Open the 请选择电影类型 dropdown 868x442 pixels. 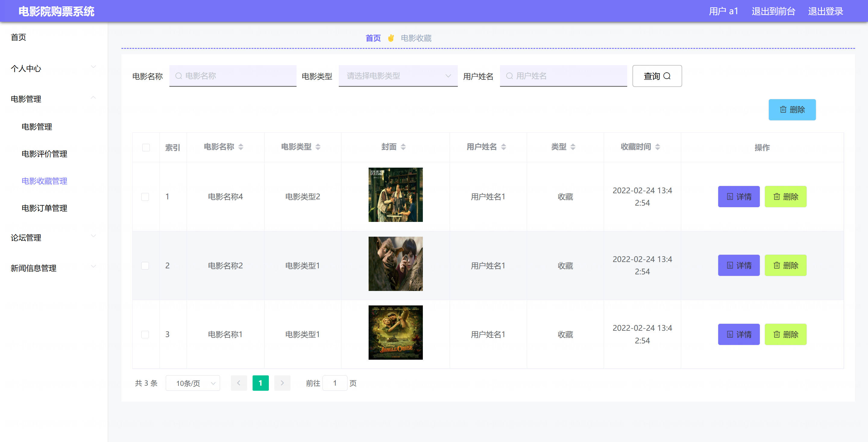(398, 76)
